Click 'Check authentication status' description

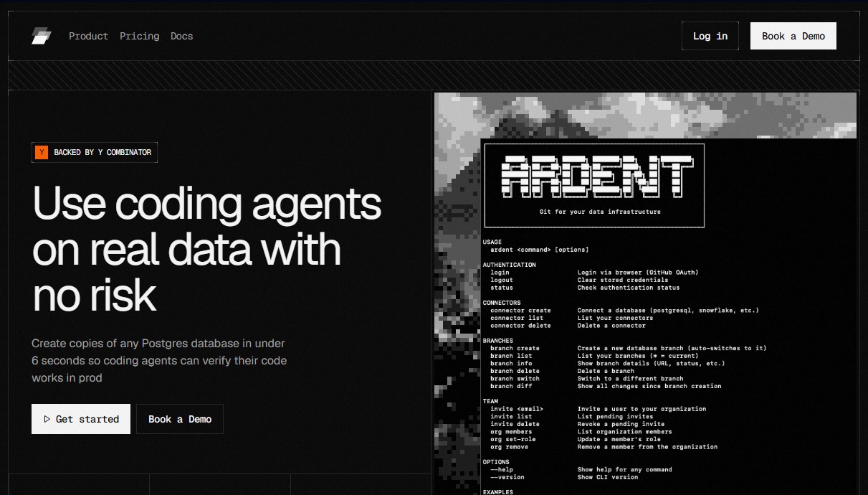(x=629, y=288)
